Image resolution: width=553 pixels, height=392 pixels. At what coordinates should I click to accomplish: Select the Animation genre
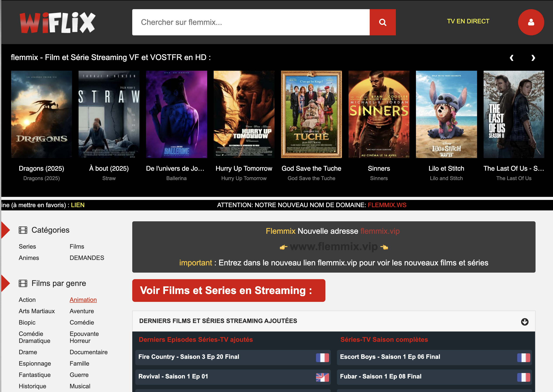(83, 300)
